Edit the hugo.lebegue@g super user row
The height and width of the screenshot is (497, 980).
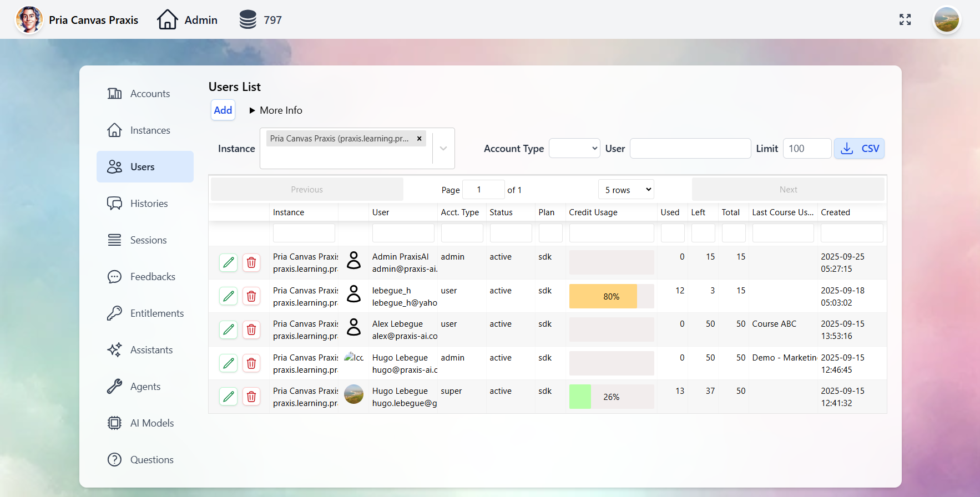click(x=229, y=397)
